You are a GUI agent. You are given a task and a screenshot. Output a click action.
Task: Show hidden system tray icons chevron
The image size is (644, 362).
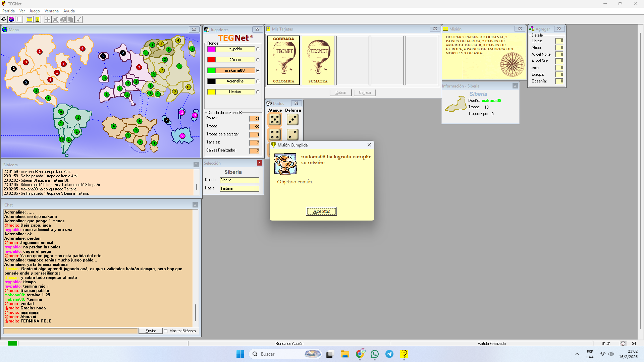pyautogui.click(x=577, y=354)
